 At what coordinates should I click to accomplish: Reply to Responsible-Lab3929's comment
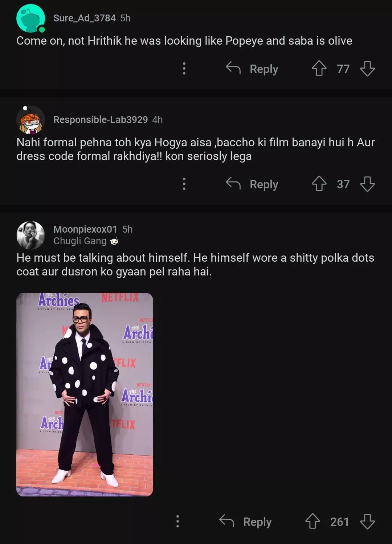pyautogui.click(x=252, y=184)
